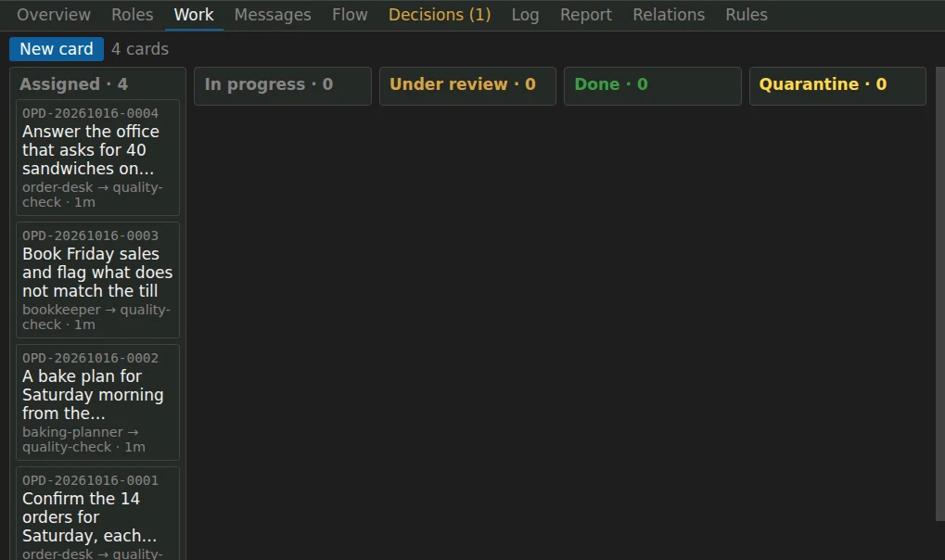The image size is (945, 560).
Task: Click the bookkeeper → quality-check label
Action: click(96, 317)
